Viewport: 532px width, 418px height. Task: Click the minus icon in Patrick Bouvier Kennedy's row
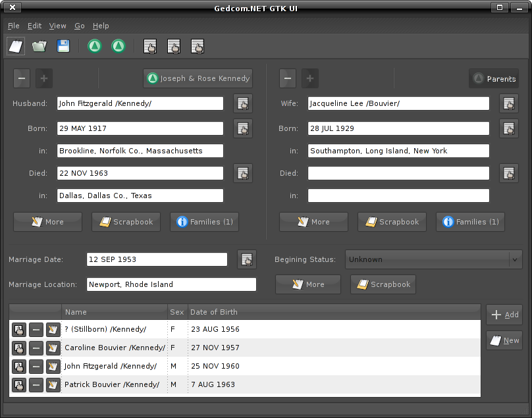(x=36, y=384)
